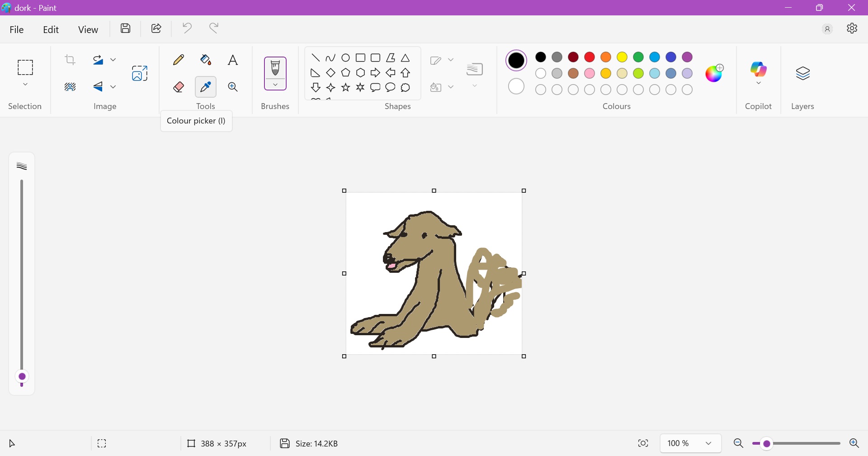
Task: Choose the Pentagon shape
Action: (x=346, y=73)
